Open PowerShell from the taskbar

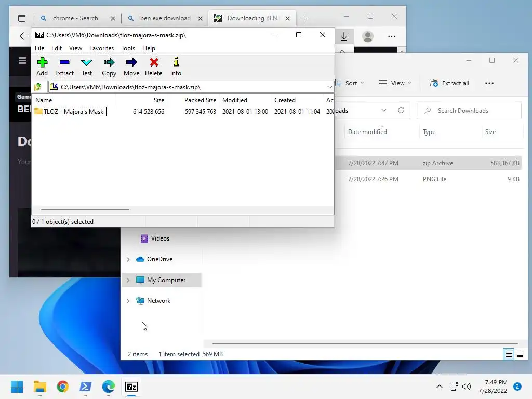86,387
